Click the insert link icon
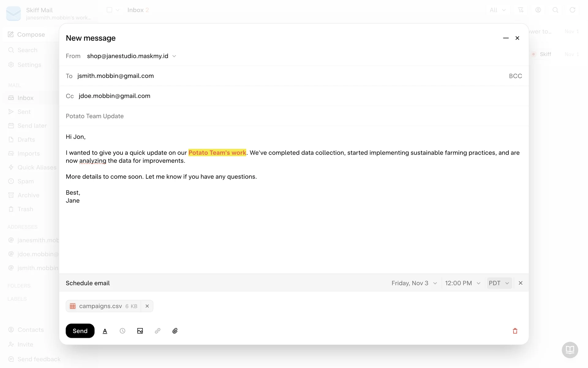This screenshot has width=588, height=368. tap(157, 331)
